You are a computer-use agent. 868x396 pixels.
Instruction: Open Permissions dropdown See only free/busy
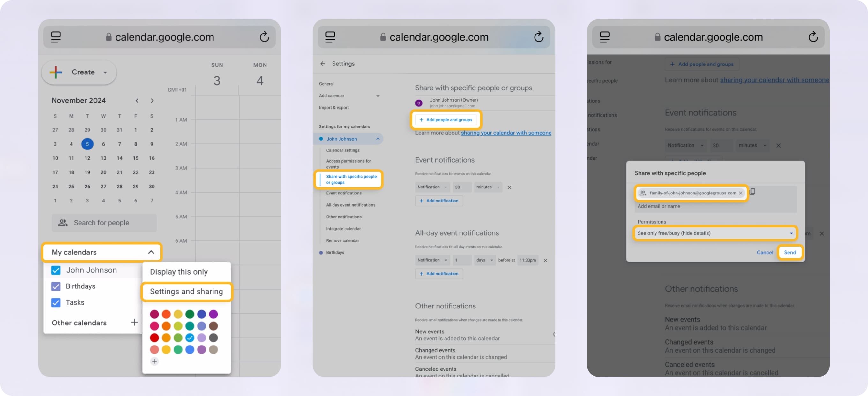click(x=715, y=233)
